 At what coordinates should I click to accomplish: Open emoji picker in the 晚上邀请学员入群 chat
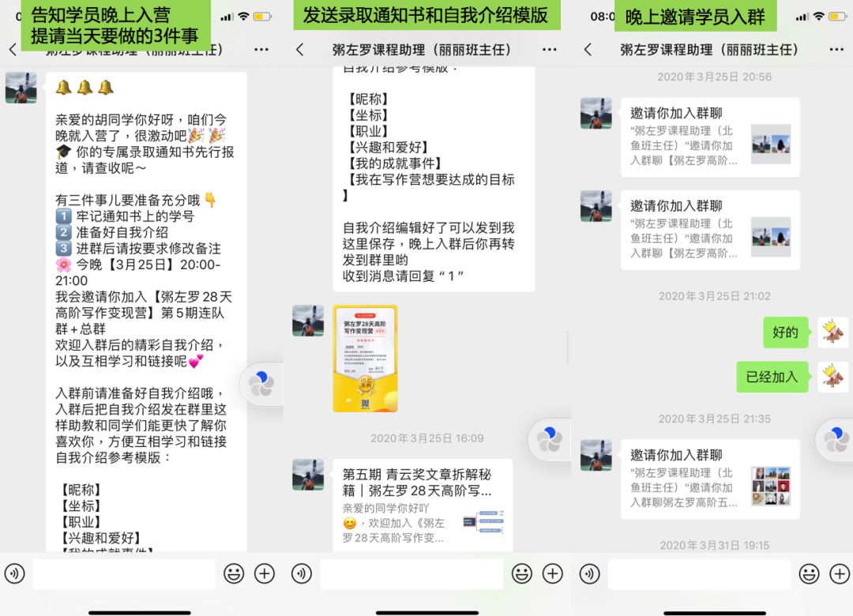809,573
